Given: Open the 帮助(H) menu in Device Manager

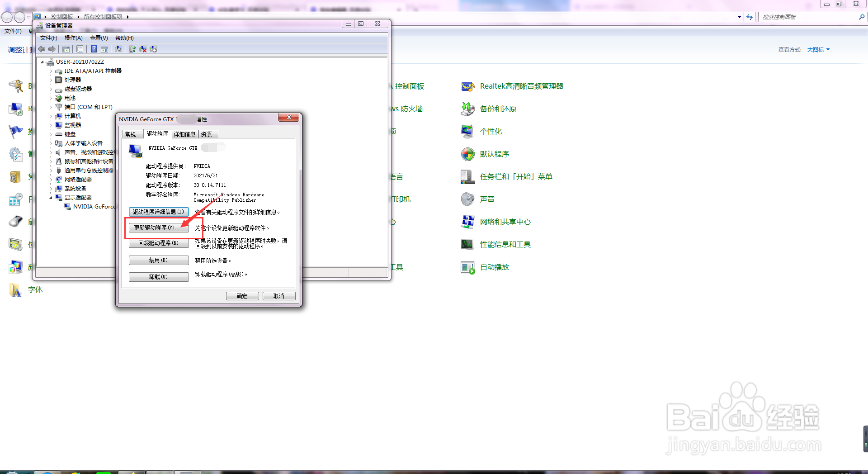Looking at the screenshot, I should pyautogui.click(x=124, y=38).
